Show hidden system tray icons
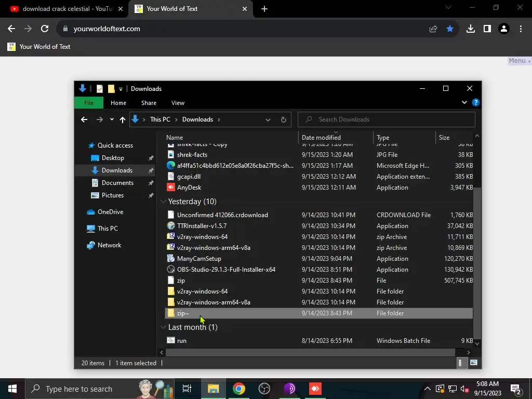 click(x=428, y=389)
